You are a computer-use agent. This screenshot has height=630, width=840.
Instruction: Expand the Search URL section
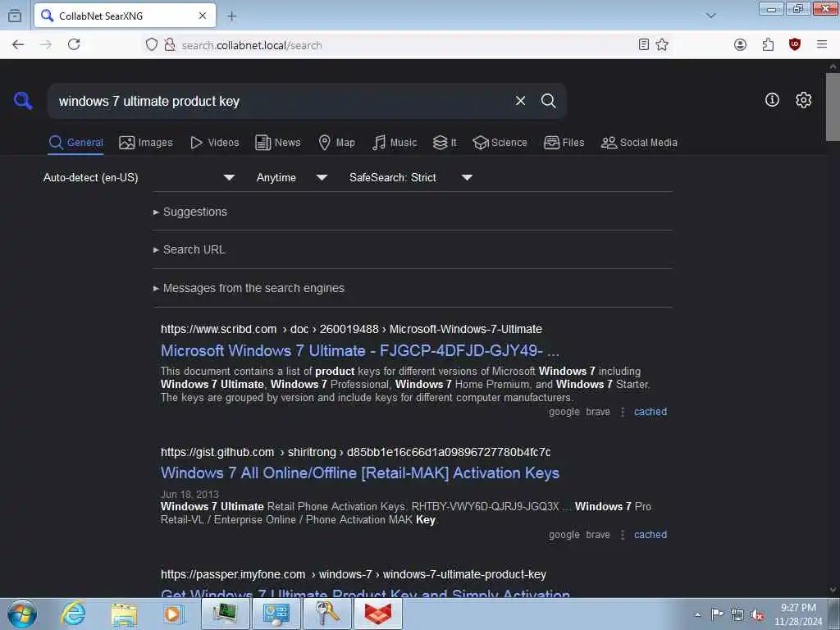pyautogui.click(x=194, y=249)
